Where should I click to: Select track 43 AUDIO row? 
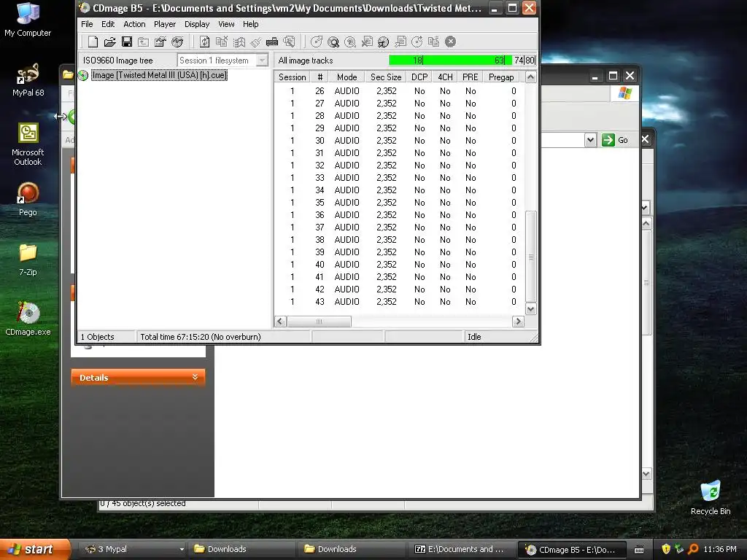pos(399,301)
